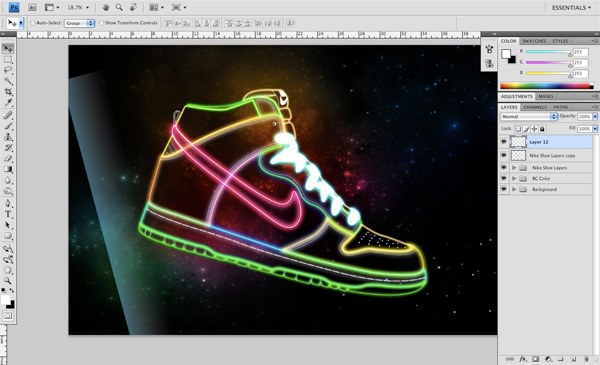
Task: Select the Shape tool in toolbox
Action: coord(8,236)
